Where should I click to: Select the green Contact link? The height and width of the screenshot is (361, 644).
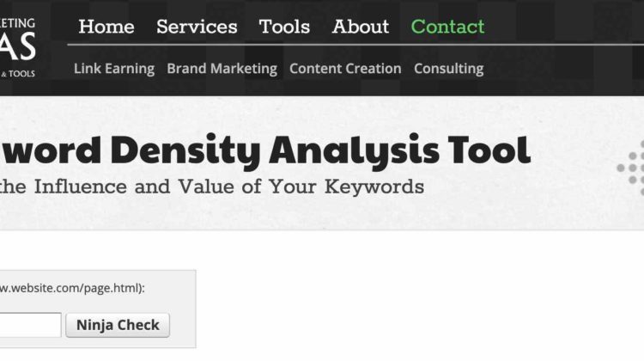click(x=447, y=28)
